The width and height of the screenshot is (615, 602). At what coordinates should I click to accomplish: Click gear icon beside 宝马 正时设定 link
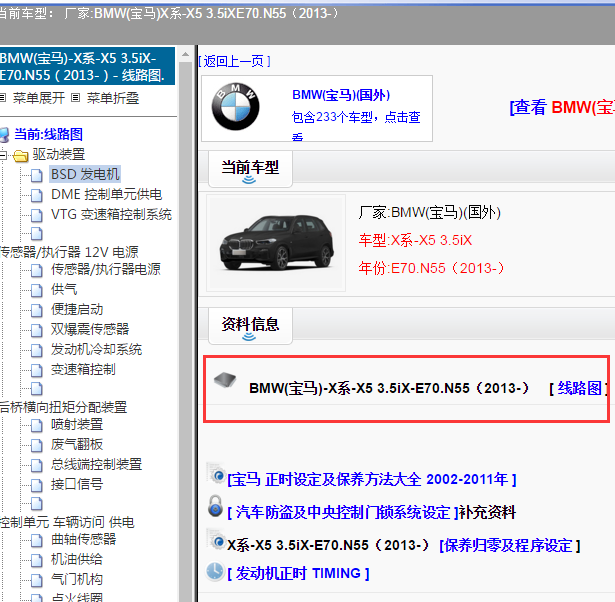(x=216, y=473)
